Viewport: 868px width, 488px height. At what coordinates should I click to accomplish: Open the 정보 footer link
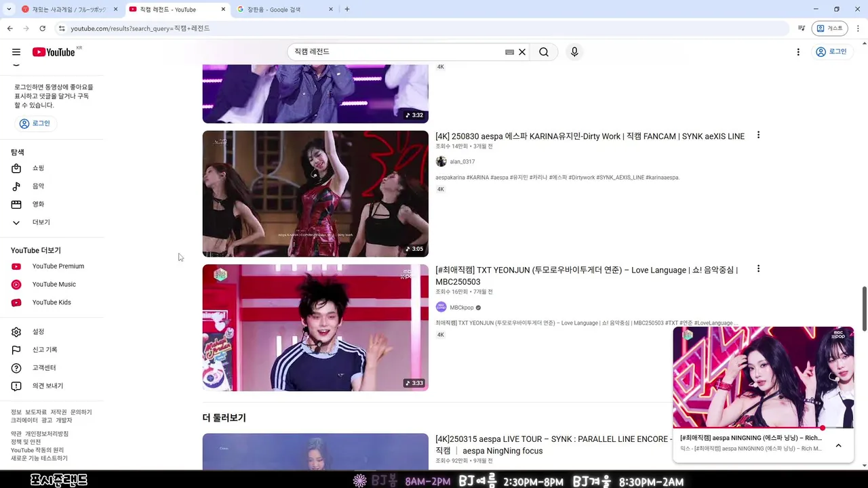(16, 412)
